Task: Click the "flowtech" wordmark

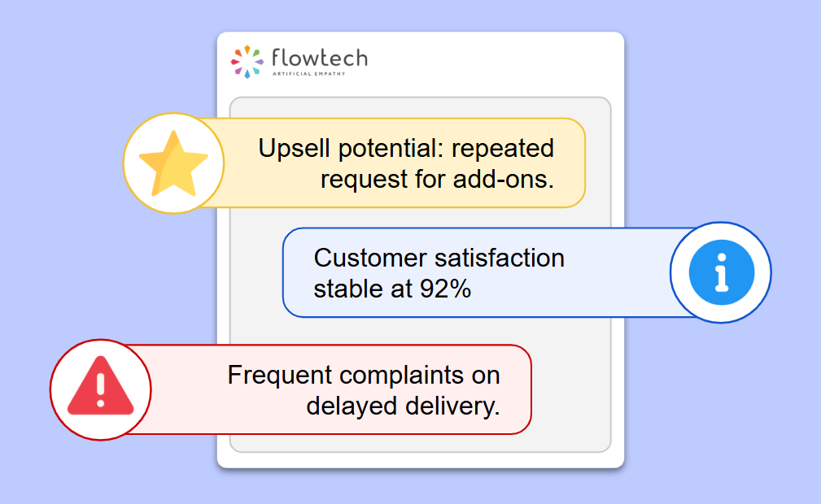Action: coord(319,58)
